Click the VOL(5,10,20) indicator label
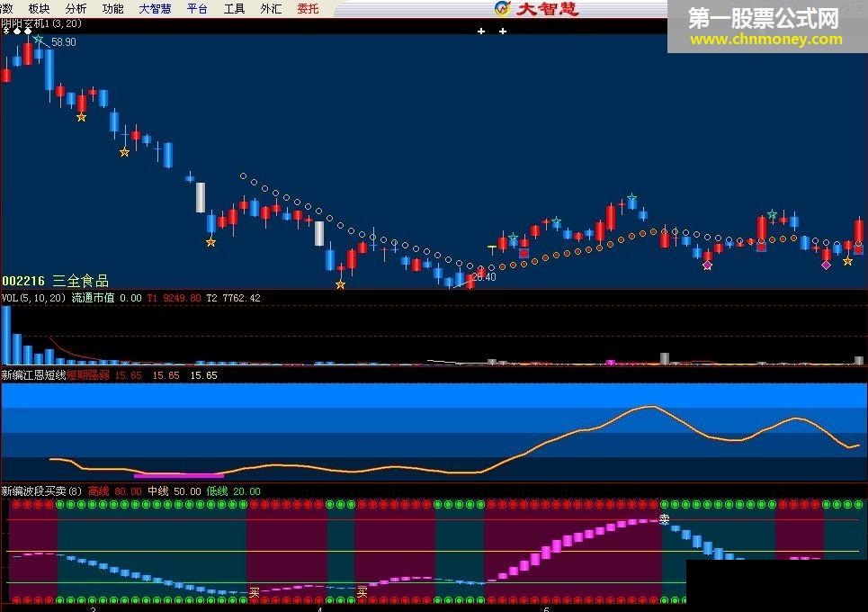The image size is (868, 612). [x=34, y=298]
